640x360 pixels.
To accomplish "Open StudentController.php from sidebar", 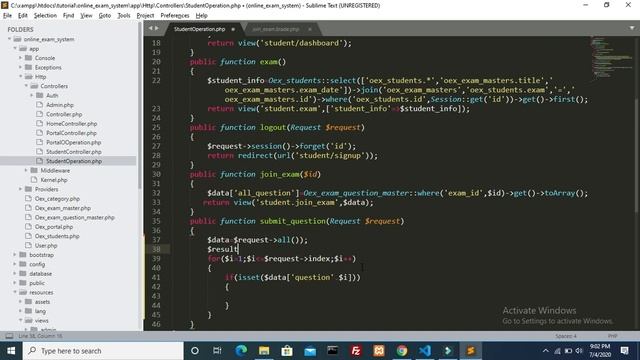I will pos(73,152).
